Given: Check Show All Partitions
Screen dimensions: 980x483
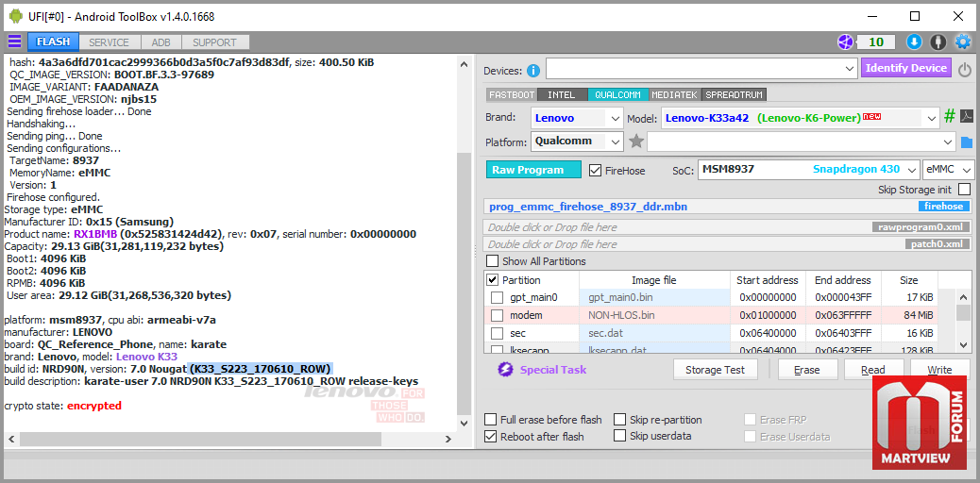Looking at the screenshot, I should (x=493, y=261).
